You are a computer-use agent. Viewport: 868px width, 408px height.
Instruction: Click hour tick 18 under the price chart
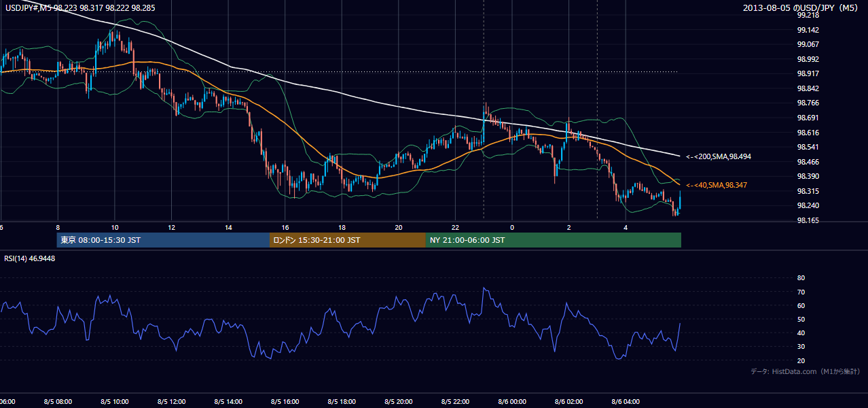pos(342,228)
